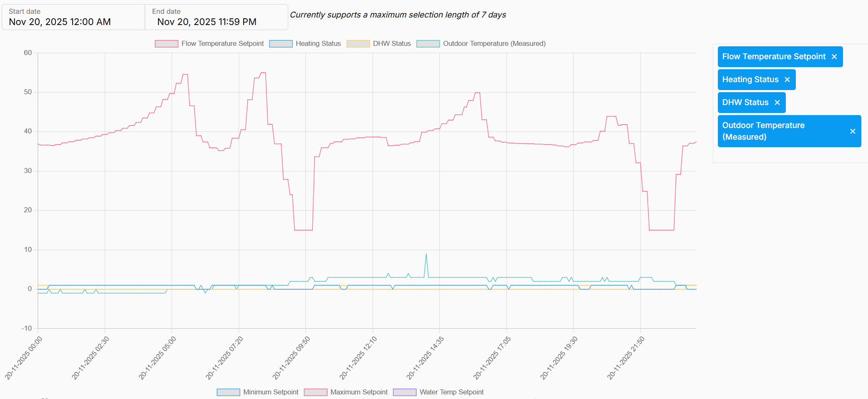This screenshot has width=868, height=399.
Task: Toggle Minimum Setpoint in lower chart legend
Action: (270, 392)
